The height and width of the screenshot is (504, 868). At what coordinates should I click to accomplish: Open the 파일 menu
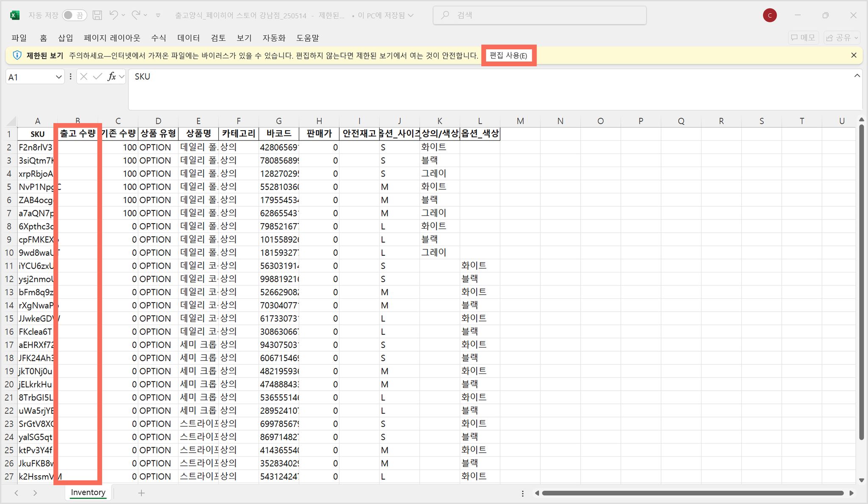[x=19, y=38]
